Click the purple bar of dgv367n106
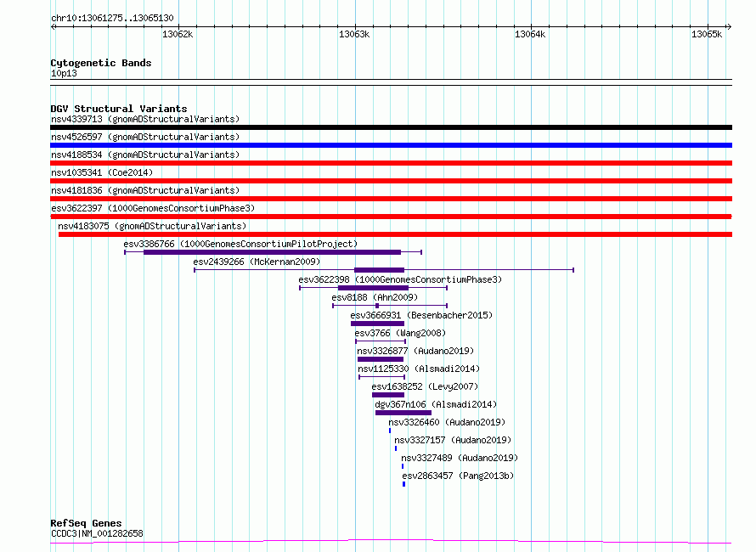 (403, 413)
